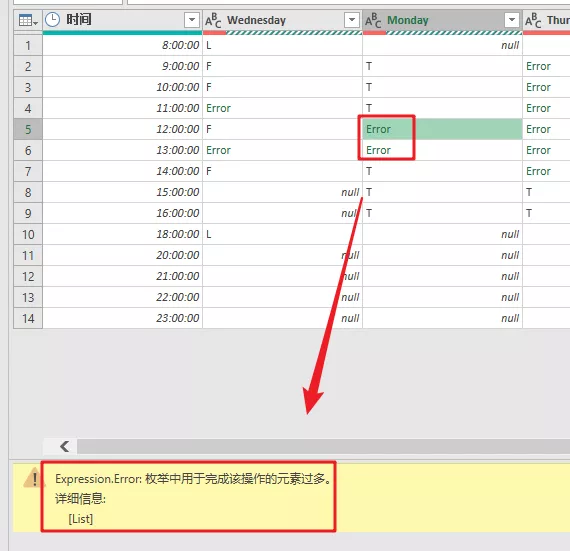
Task: Click the 20:00:00 time cell
Action: 123,255
